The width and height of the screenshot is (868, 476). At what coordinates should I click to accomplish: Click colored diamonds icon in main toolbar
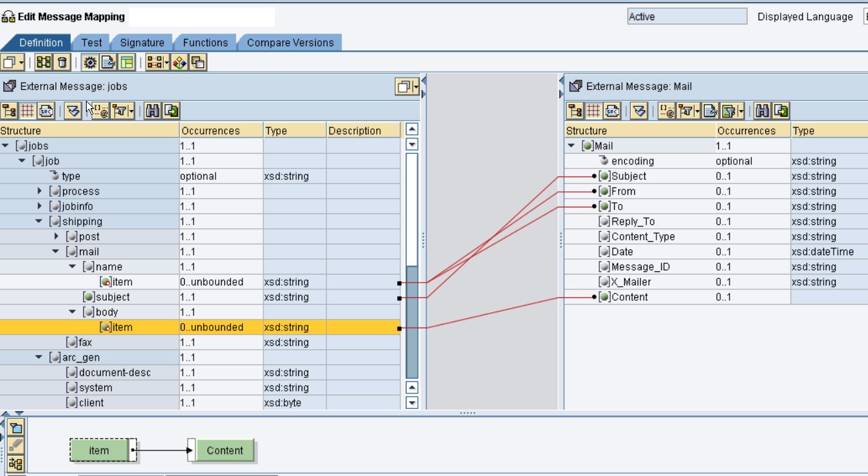[x=179, y=62]
